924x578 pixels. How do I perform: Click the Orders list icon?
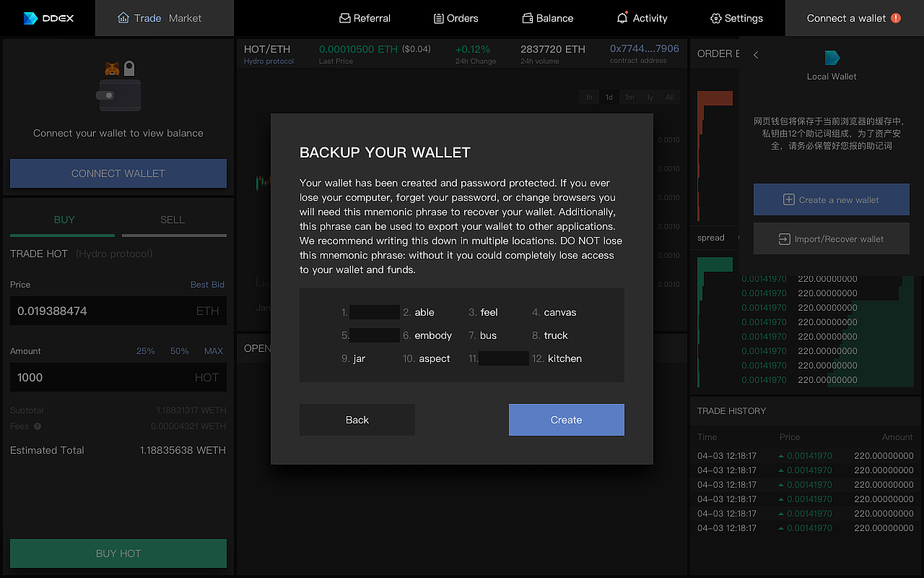(x=438, y=18)
